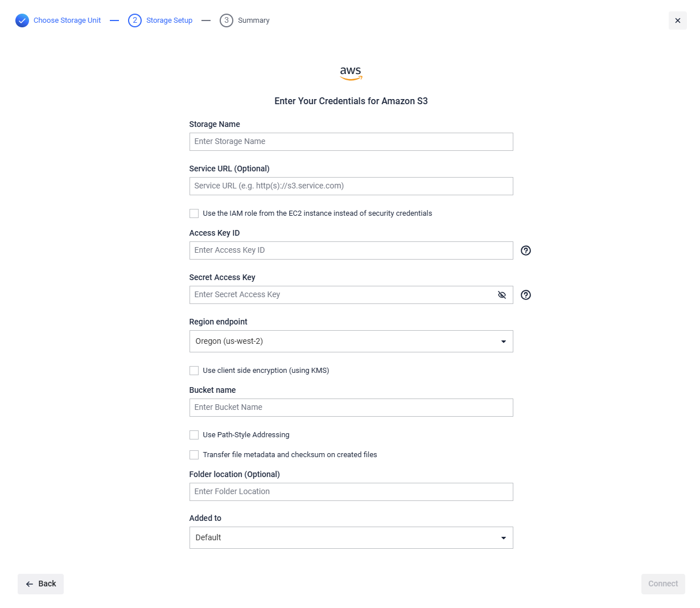Screen dimensions: 700x608
Task: Focus the Access Key ID field
Action: pyautogui.click(x=351, y=250)
